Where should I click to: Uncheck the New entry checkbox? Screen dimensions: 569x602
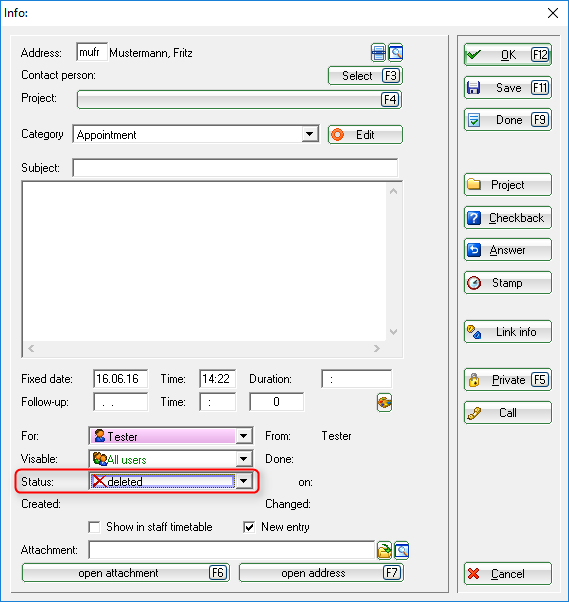(x=249, y=527)
